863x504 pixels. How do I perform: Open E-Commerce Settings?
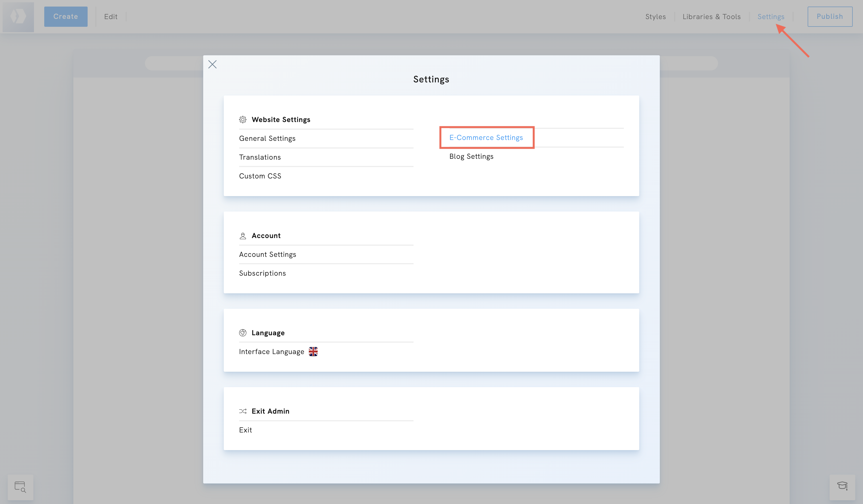[x=486, y=138]
